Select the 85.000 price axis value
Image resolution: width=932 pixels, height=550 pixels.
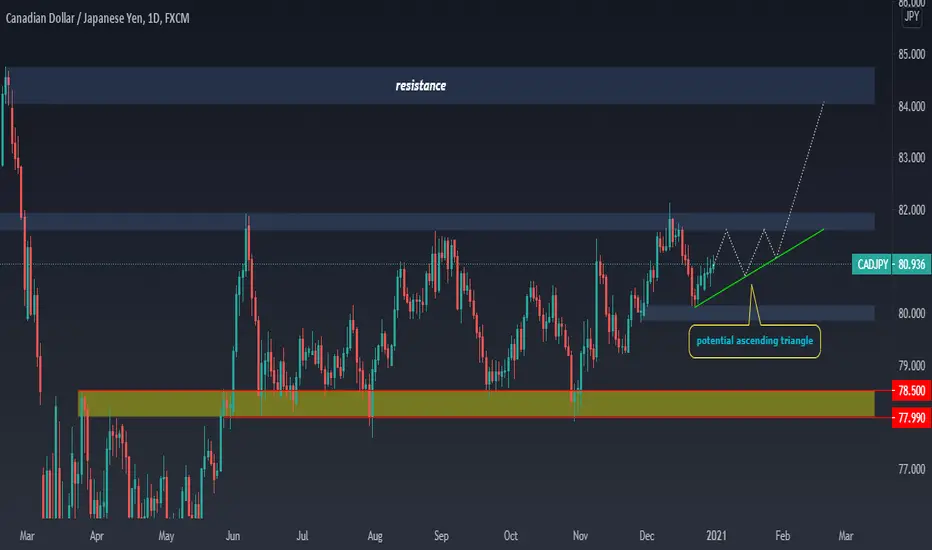coord(911,54)
